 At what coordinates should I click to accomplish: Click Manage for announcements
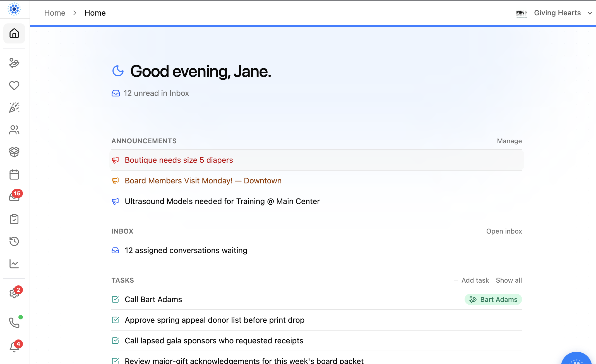(509, 141)
